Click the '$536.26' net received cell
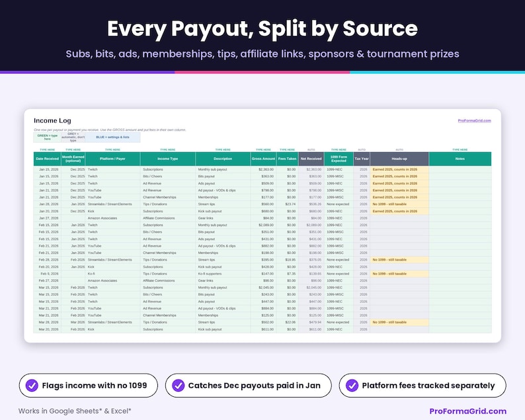 [311, 204]
